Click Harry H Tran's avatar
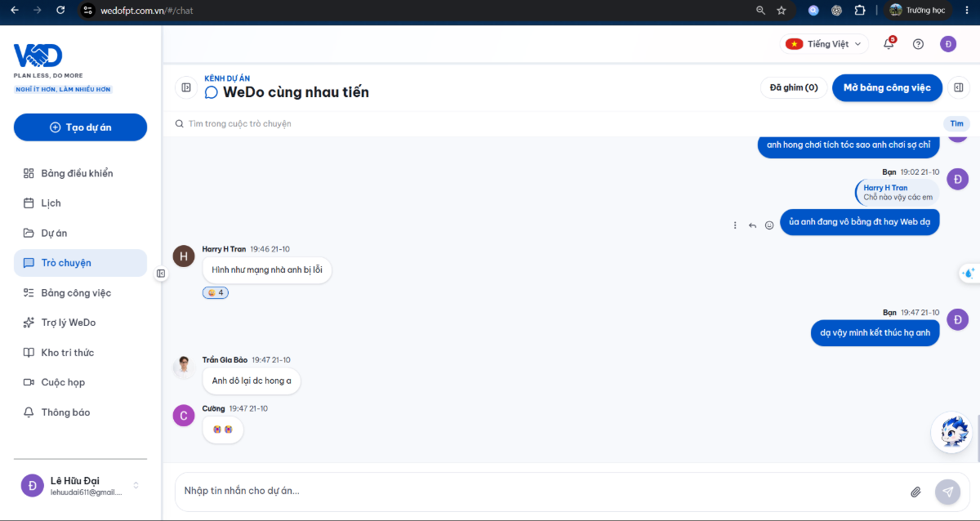The height and width of the screenshot is (521, 980). (184, 256)
